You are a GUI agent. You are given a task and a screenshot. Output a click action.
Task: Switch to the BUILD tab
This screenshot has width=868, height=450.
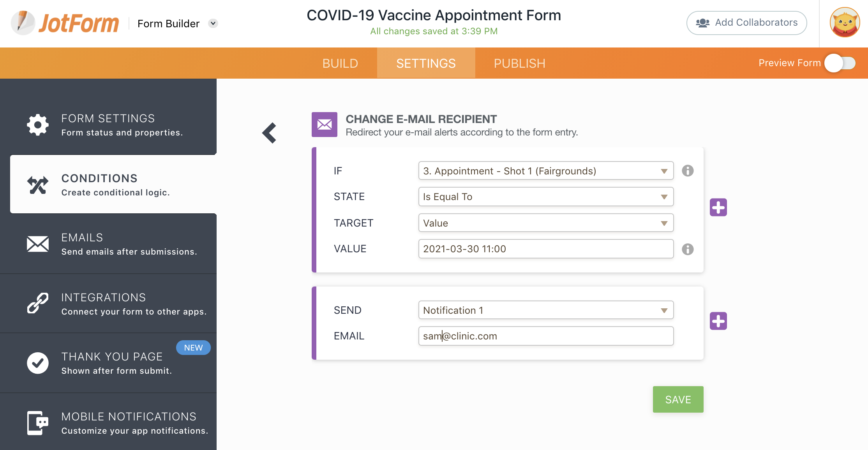340,63
